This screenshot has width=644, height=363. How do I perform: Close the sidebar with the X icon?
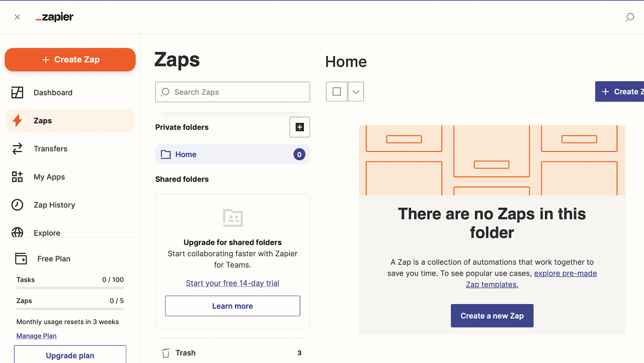[17, 17]
